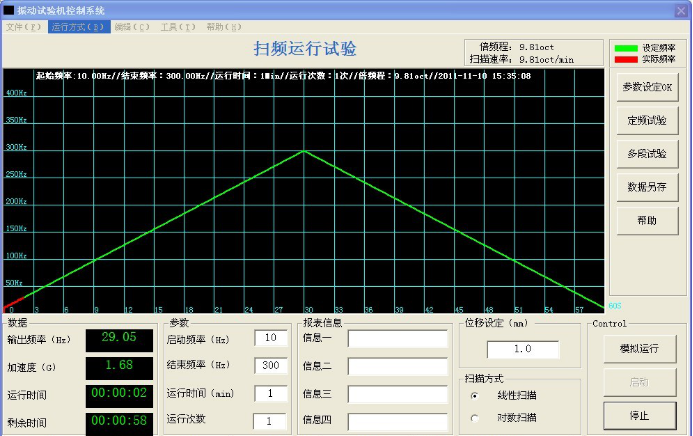Open the 工具 menu
The width and height of the screenshot is (693, 436).
[x=179, y=26]
